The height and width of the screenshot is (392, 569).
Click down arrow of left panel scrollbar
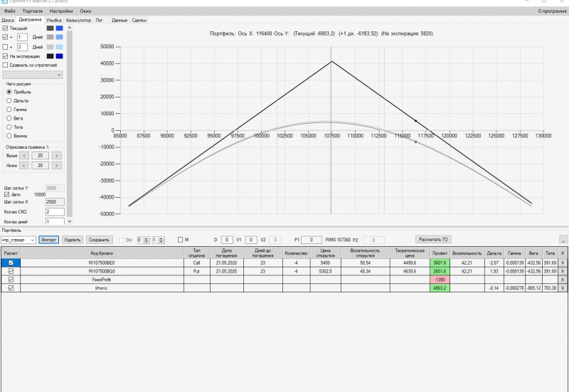pyautogui.click(x=69, y=221)
